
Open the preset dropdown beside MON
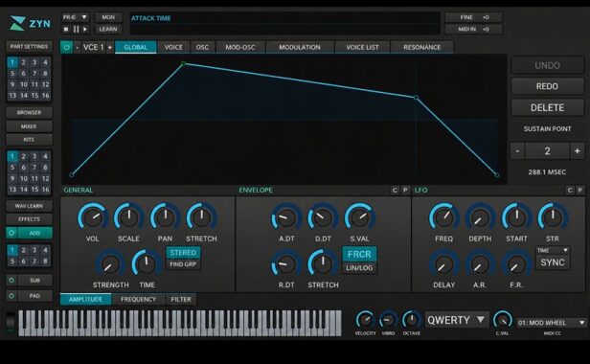click(76, 17)
